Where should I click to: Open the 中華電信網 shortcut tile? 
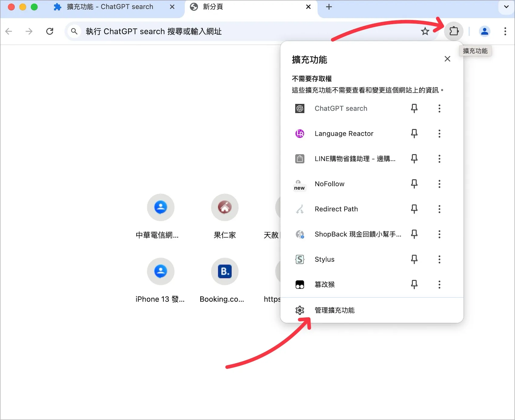point(160,216)
